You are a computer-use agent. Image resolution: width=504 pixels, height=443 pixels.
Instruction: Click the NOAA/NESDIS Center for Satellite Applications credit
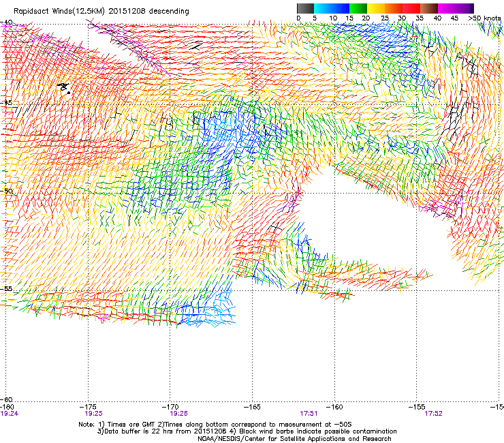294,439
